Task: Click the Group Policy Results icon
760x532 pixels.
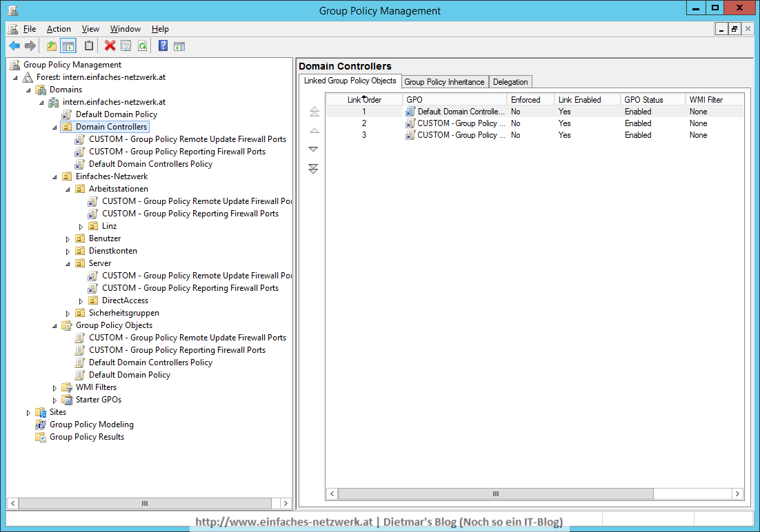Action: pos(41,437)
